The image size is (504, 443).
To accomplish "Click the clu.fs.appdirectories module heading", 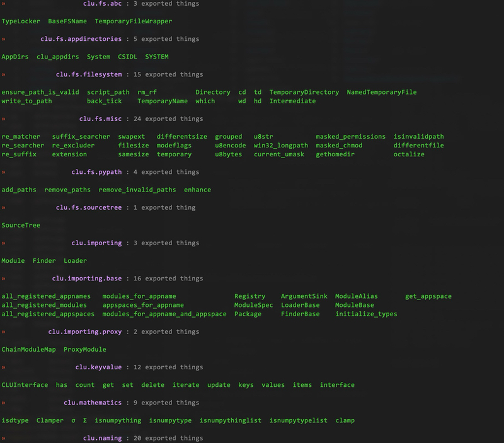I will [x=81, y=39].
